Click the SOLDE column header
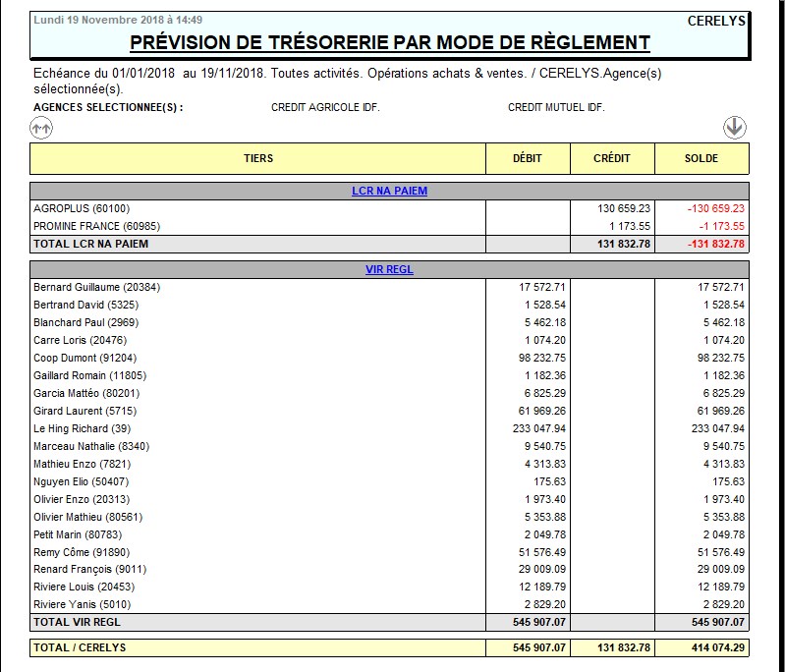The width and height of the screenshot is (785, 672). (x=701, y=158)
